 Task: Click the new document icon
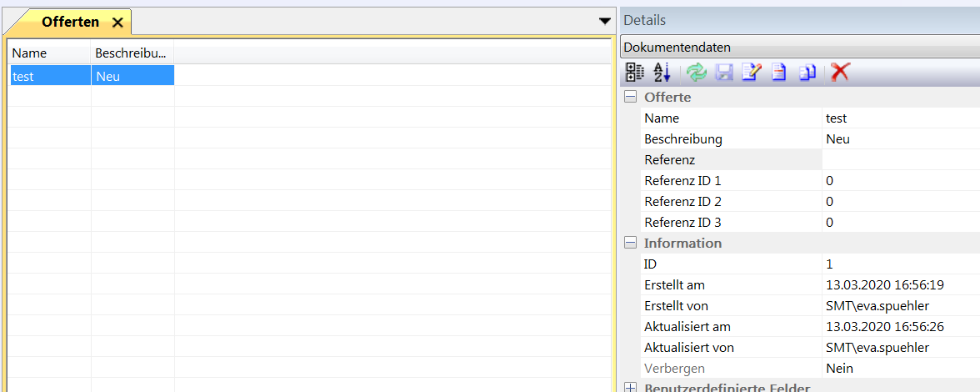coord(779,73)
